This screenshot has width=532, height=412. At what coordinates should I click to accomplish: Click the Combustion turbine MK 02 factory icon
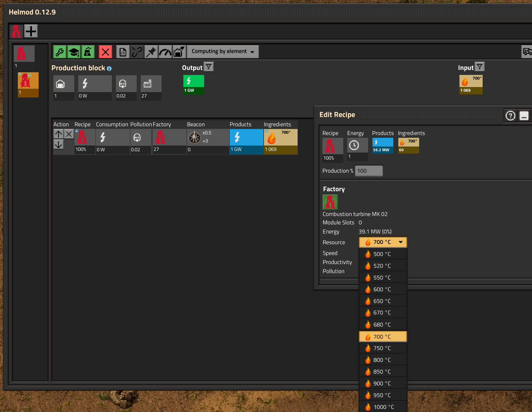pyautogui.click(x=330, y=202)
